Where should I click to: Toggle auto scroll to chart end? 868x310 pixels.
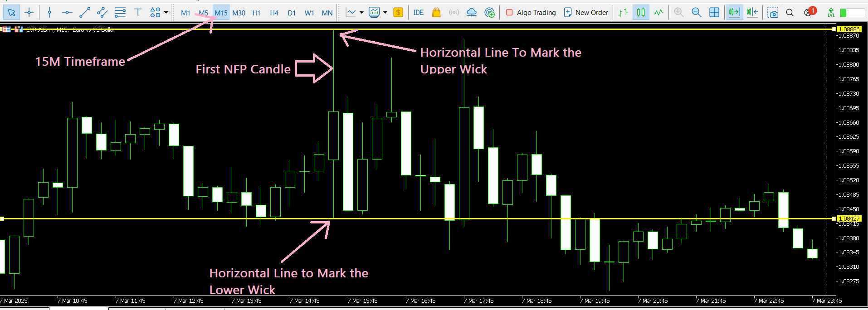(x=734, y=13)
